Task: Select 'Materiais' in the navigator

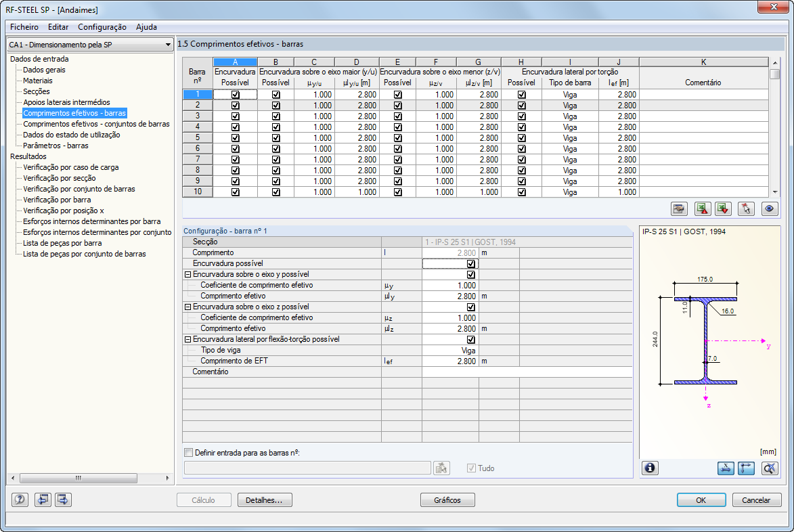Action: tap(37, 81)
